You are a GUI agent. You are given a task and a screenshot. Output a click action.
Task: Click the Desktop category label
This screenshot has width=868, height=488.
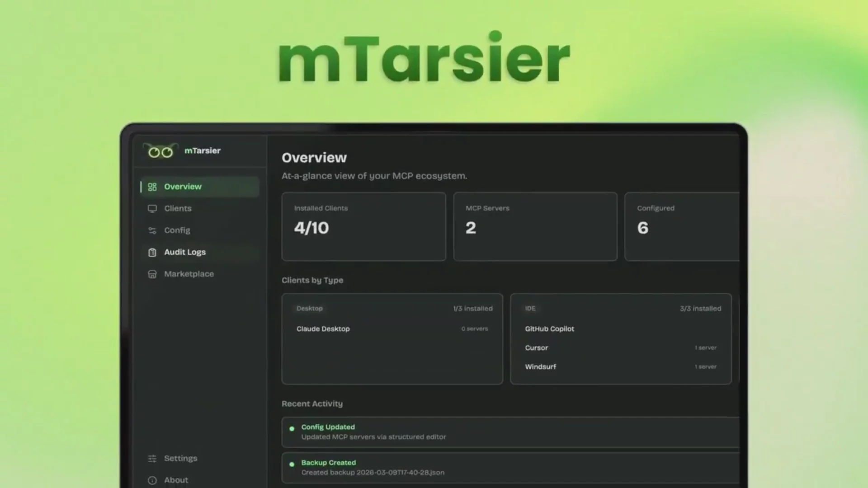point(310,309)
